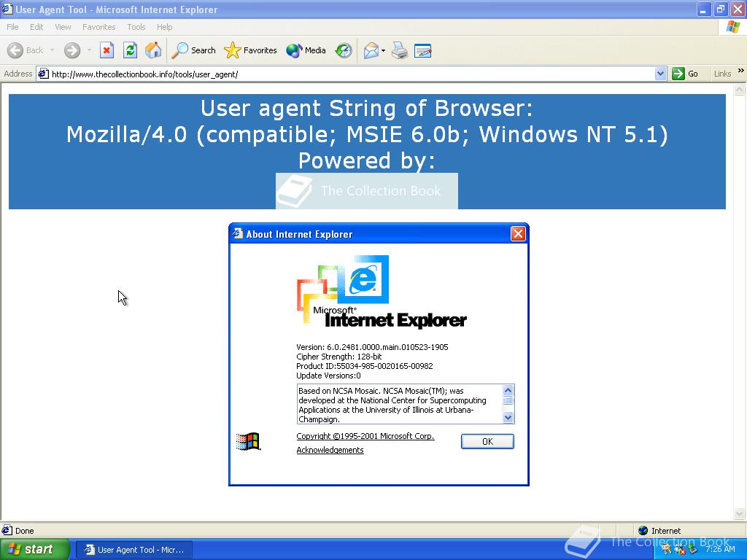Open the Copyright Microsoft Corp. link
747x560 pixels.
pos(365,436)
